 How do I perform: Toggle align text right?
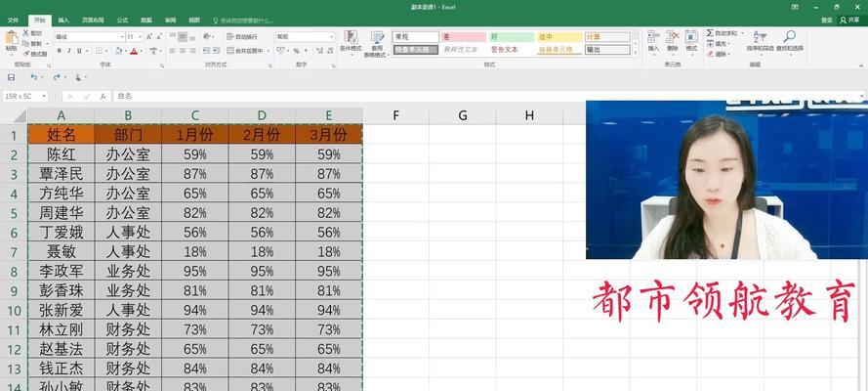tap(192, 51)
